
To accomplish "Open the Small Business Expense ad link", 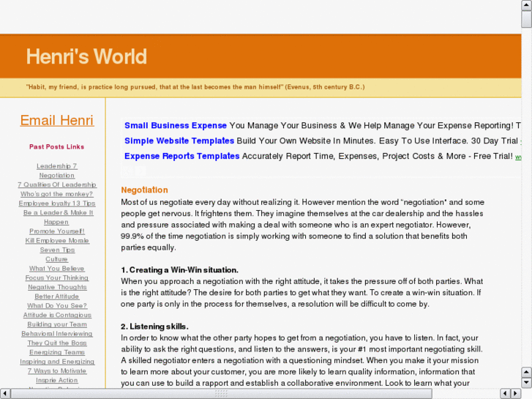I will tap(176, 125).
